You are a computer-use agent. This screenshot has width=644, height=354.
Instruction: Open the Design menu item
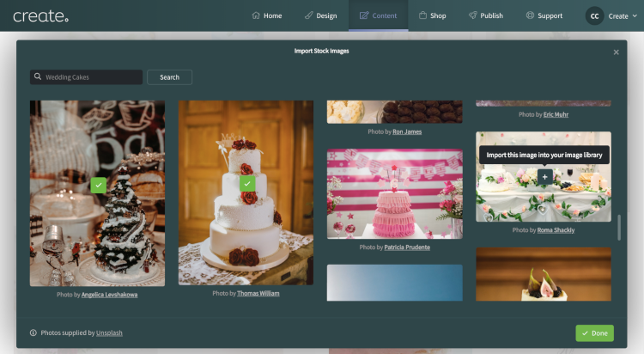[x=321, y=15]
